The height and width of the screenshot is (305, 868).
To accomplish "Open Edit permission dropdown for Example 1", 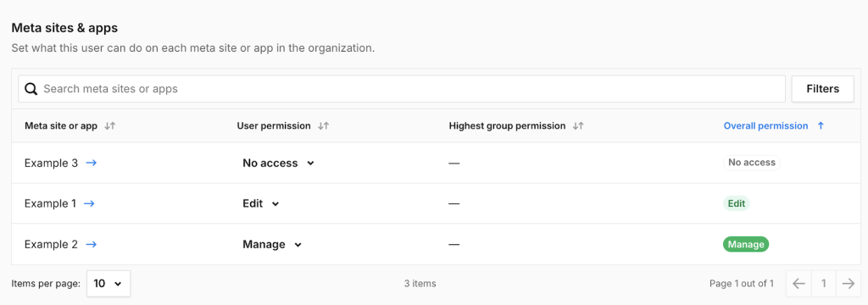I will (x=261, y=203).
